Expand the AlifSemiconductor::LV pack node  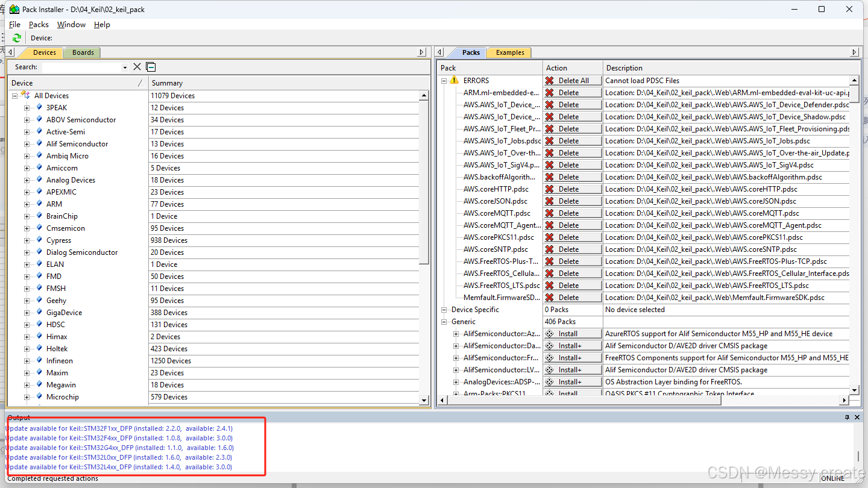[x=456, y=370]
